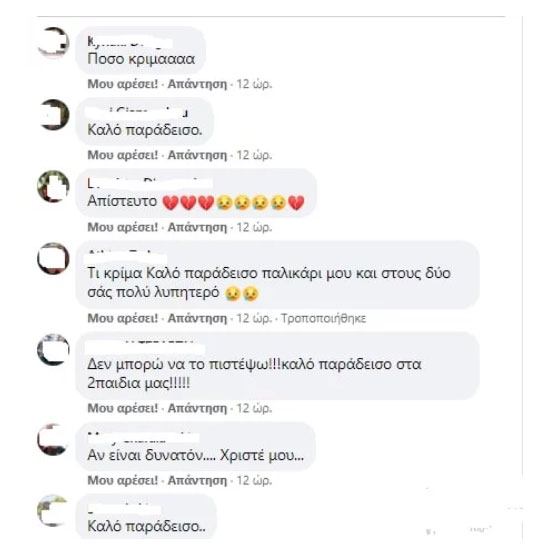The height and width of the screenshot is (546, 548).
Task: Reply to the "Απίστευτο" comment
Action: tap(197, 227)
